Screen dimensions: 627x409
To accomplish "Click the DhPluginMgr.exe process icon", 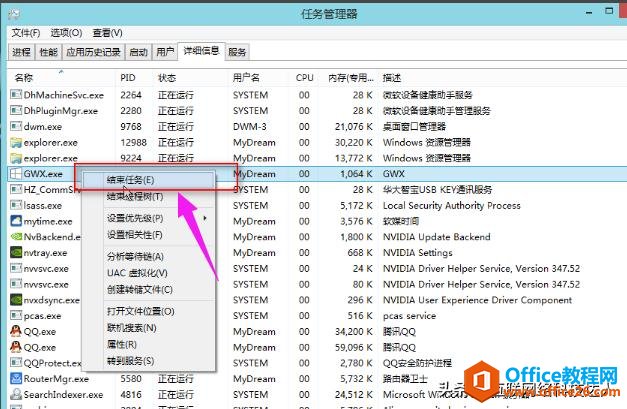I will (x=16, y=110).
